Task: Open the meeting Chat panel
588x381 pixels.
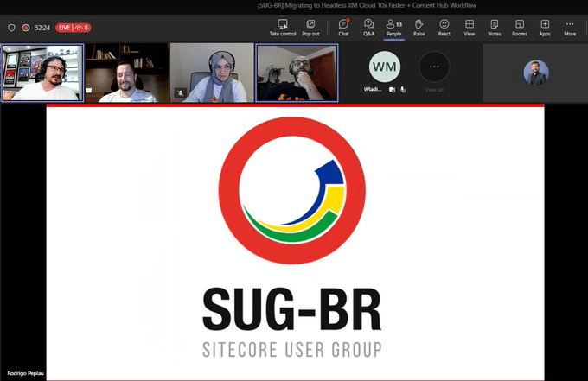Action: (343, 27)
